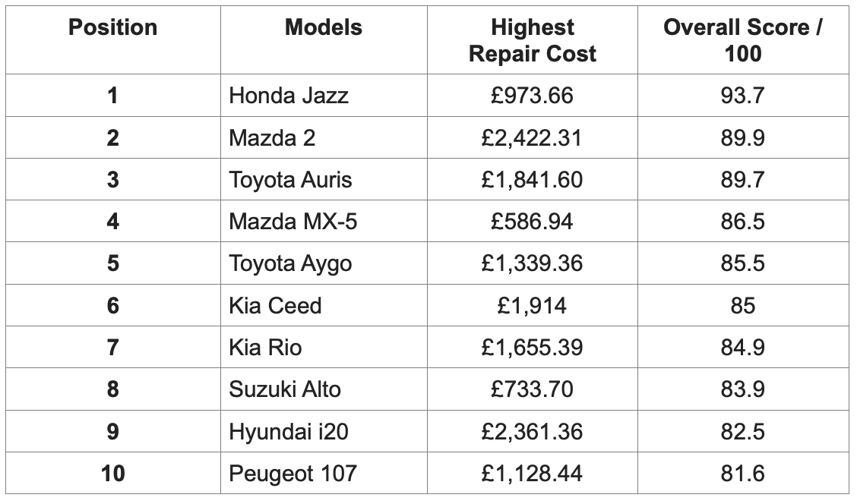Image resolution: width=857 pixels, height=504 pixels.
Task: Click the 81.6 score cell
Action: (x=742, y=473)
